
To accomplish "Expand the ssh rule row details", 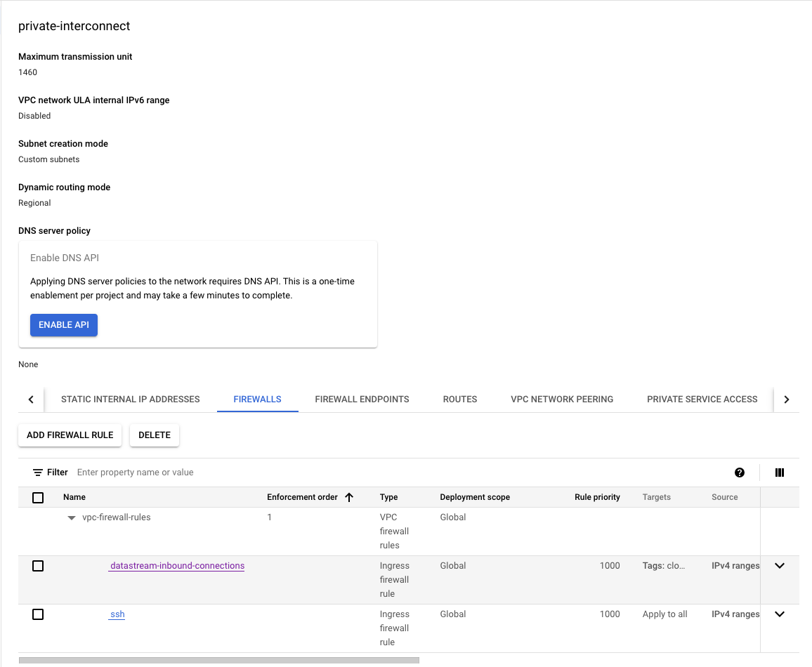I will 779,614.
